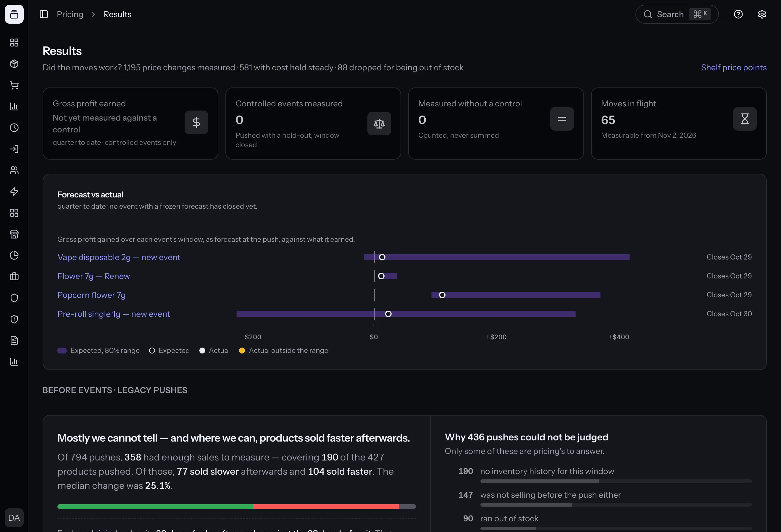Open the users icon in sidebar

[x=14, y=170]
